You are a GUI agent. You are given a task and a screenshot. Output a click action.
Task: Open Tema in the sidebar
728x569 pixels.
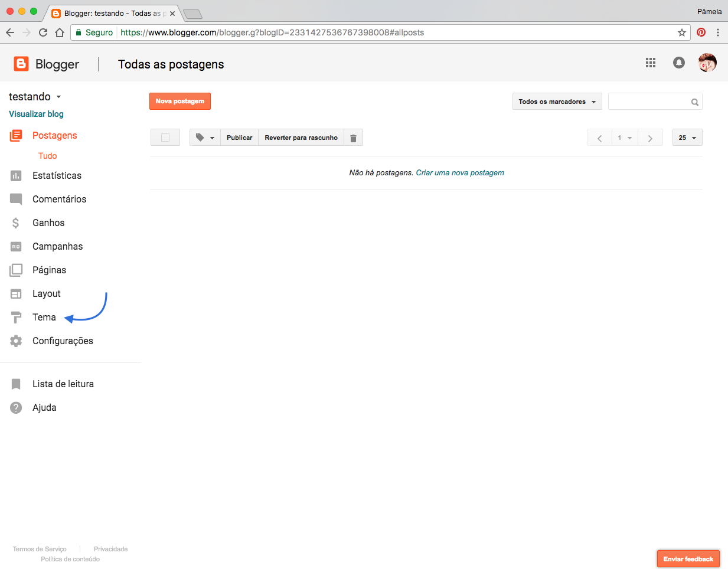coord(44,318)
